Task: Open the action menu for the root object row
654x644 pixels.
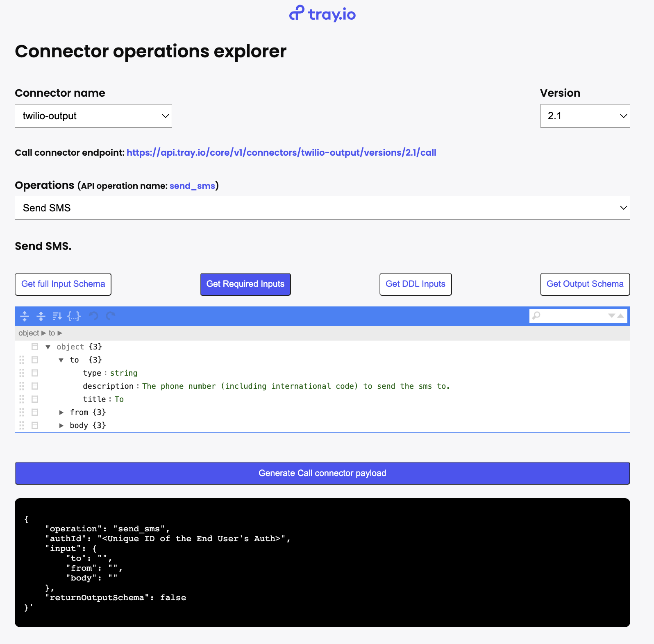Action: pyautogui.click(x=35, y=347)
